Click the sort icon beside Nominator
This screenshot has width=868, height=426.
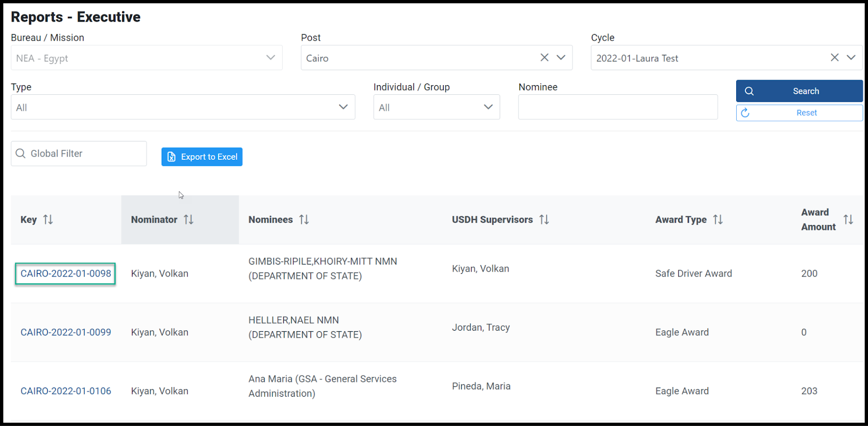[188, 220]
